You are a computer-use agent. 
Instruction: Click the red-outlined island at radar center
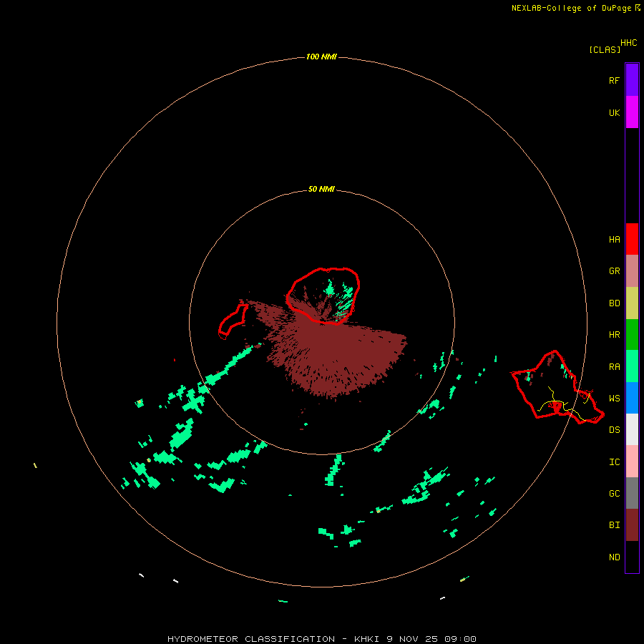(x=323, y=296)
